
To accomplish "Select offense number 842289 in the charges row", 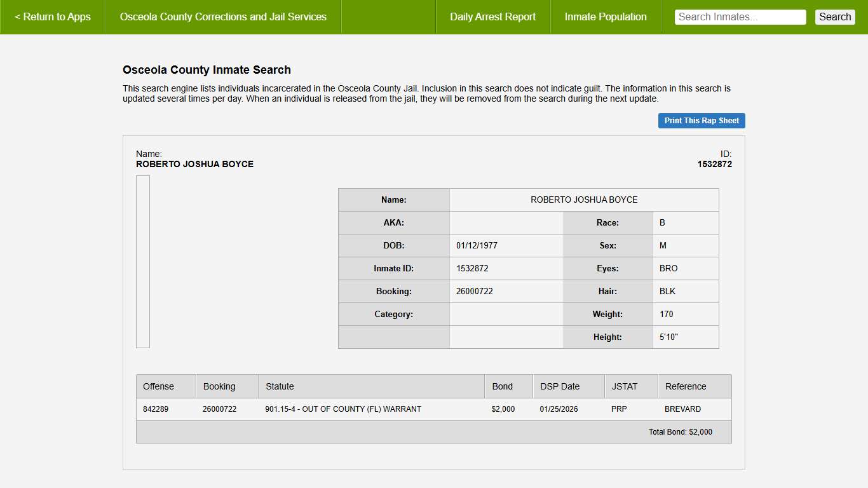I will [156, 409].
